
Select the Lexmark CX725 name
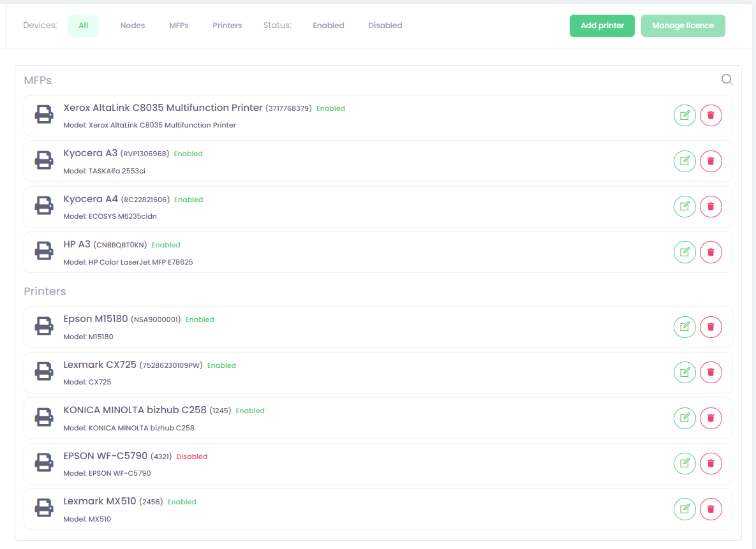click(100, 365)
